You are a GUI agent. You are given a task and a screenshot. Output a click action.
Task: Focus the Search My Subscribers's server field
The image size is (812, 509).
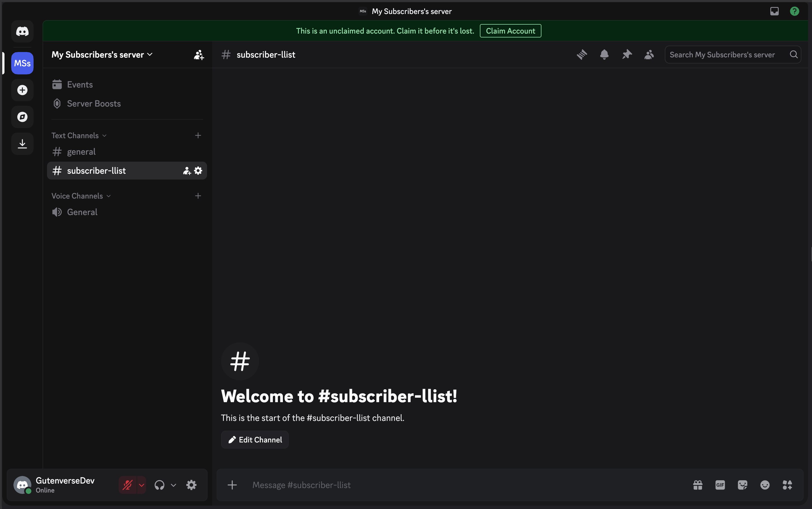click(x=733, y=55)
